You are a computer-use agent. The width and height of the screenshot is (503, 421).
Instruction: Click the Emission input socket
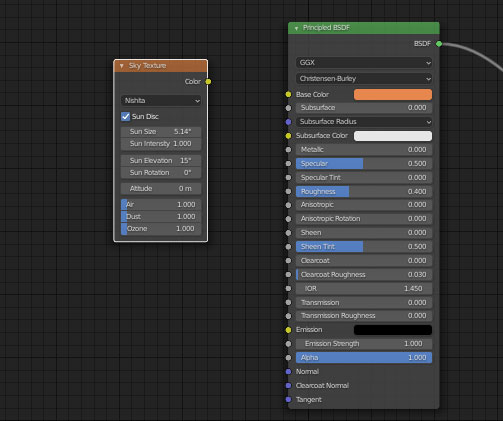[288, 330]
